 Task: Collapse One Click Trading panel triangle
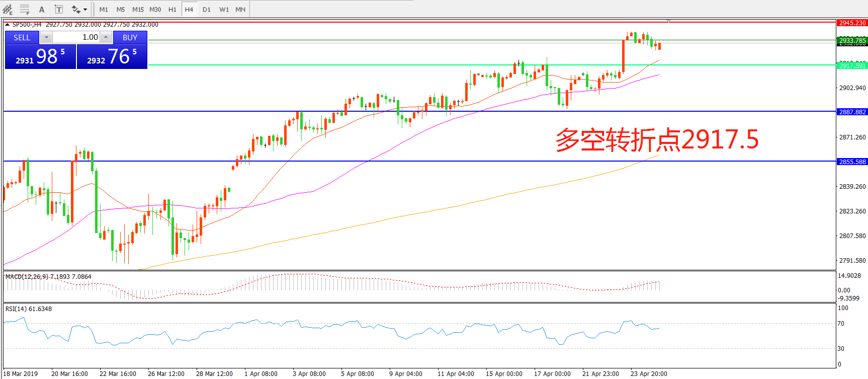[8, 24]
